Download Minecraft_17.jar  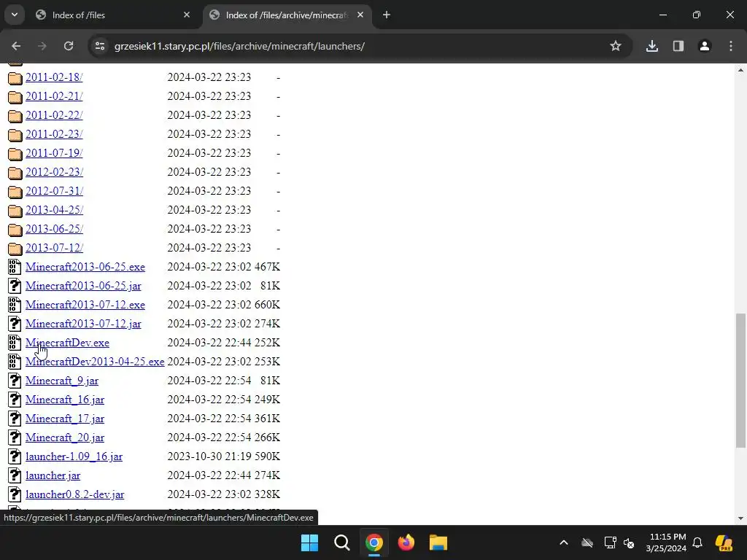(x=65, y=419)
